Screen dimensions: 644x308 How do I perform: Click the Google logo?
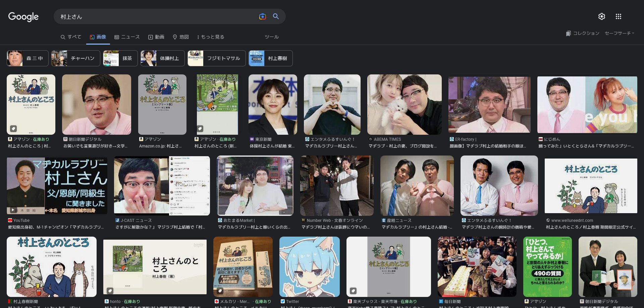coord(23,17)
